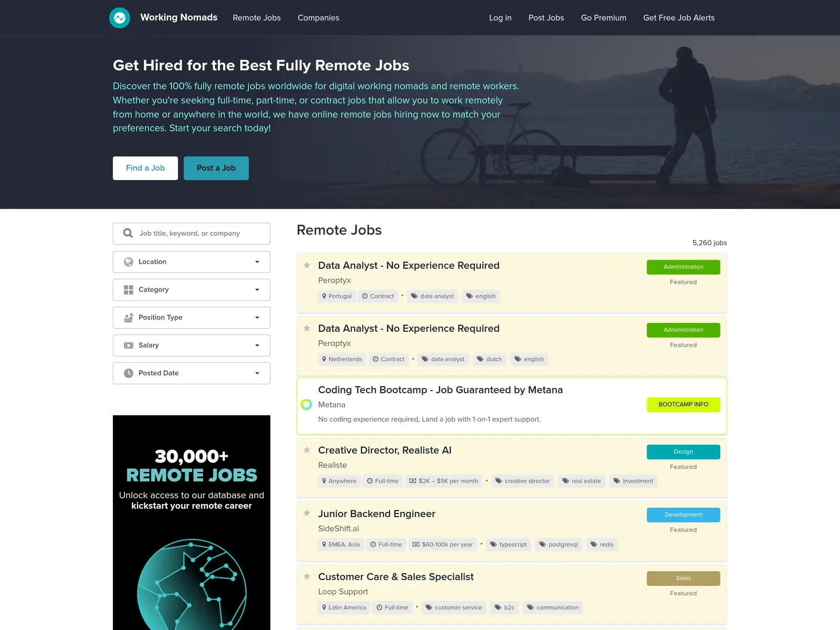
Task: Open Customer Care & Sales Specialist title
Action: pyautogui.click(x=396, y=576)
